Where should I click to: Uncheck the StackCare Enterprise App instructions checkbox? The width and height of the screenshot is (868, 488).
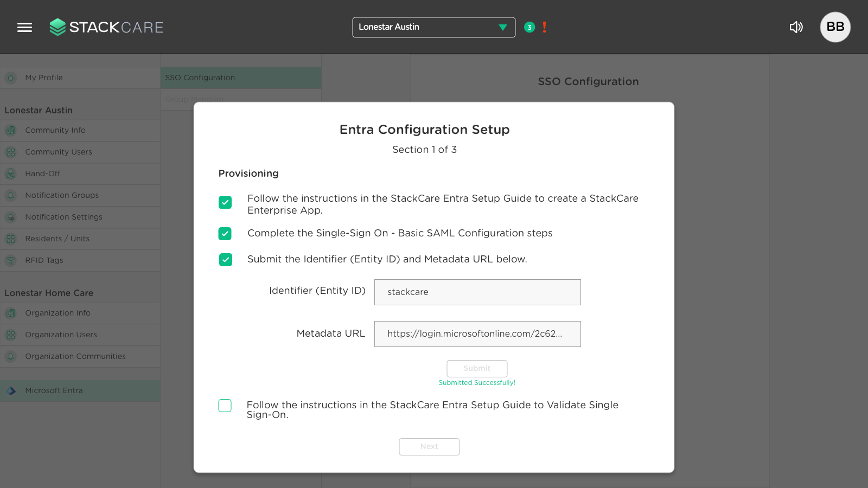(x=225, y=202)
